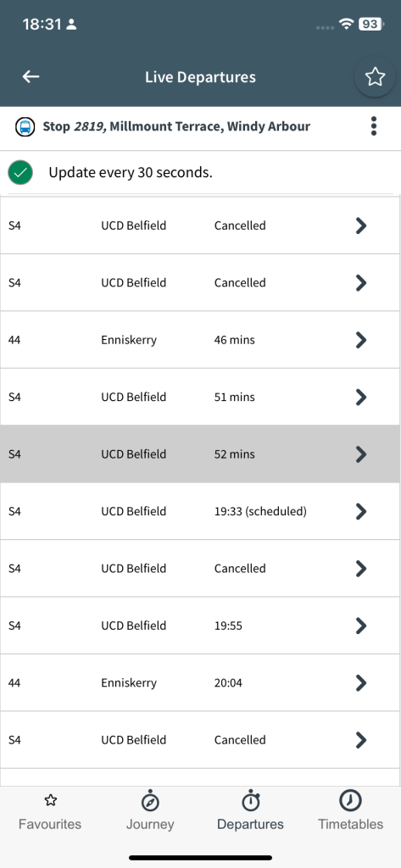
Task: Tap the Wi-Fi status icon
Action: pyautogui.click(x=347, y=24)
